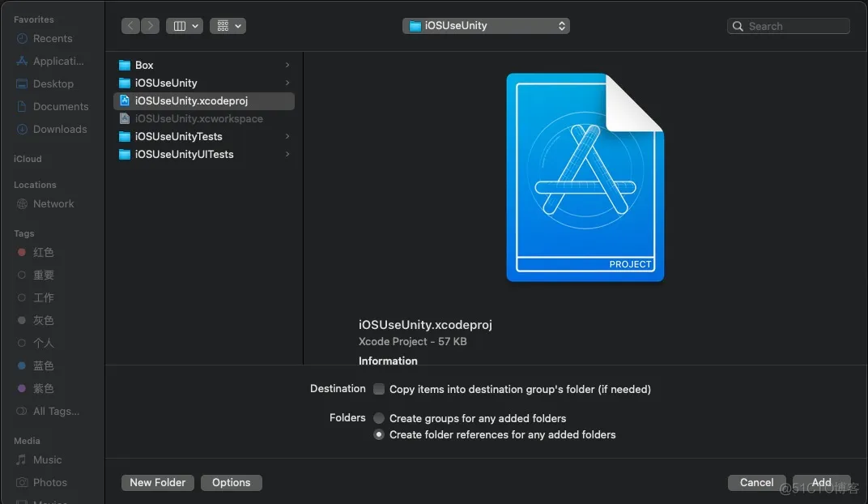This screenshot has height=504, width=868.
Task: Expand the Box folder chevron
Action: coord(287,66)
